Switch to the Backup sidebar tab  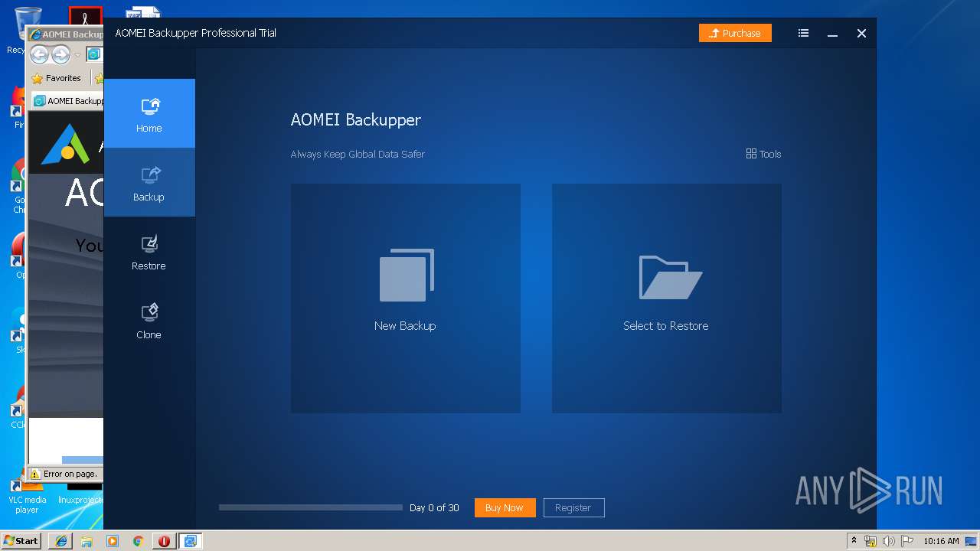tap(149, 182)
